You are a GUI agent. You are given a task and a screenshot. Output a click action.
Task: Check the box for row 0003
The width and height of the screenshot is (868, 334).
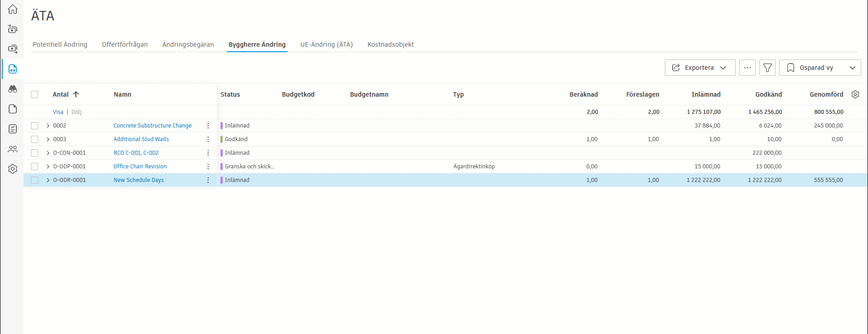[x=35, y=139]
